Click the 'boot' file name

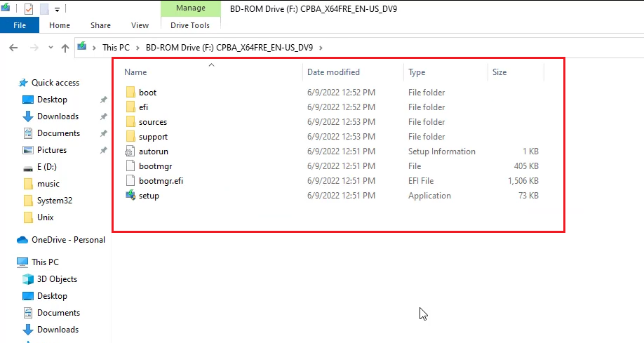147,93
